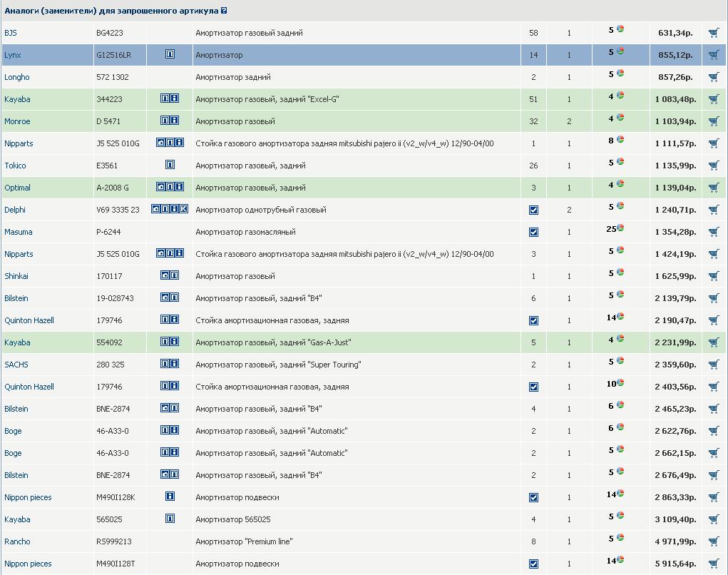Open the SACHS brand link
728x575 pixels.
tap(16, 365)
